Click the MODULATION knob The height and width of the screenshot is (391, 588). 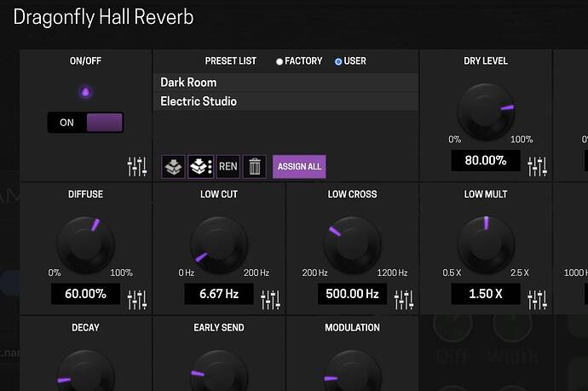point(353,371)
